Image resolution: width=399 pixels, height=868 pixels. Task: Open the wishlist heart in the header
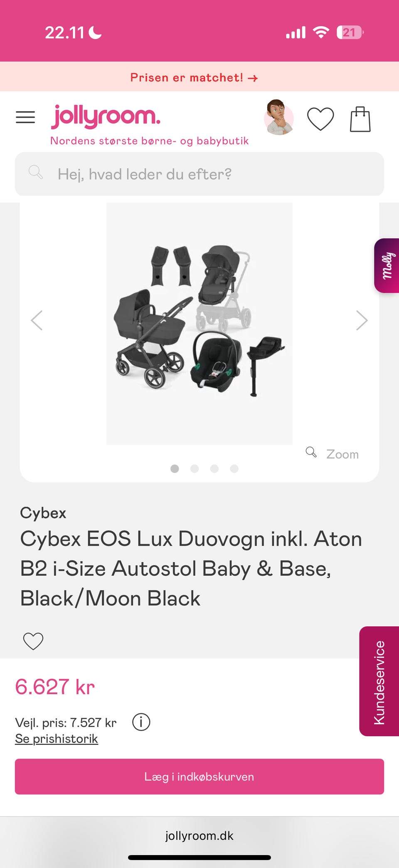click(320, 119)
